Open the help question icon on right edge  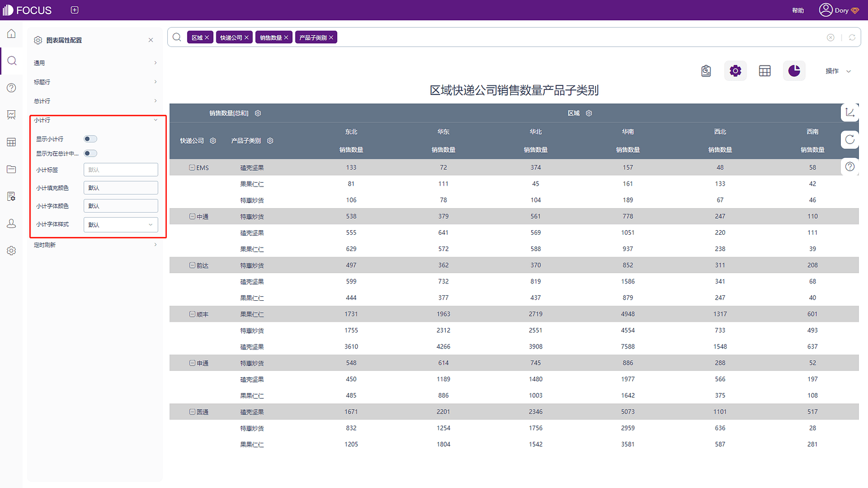coord(850,167)
